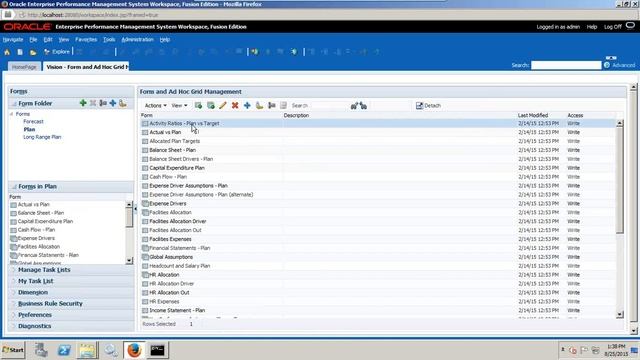Viewport: 640px width, 360px height.
Task: Click the pencil edit form icon
Action: 222,106
